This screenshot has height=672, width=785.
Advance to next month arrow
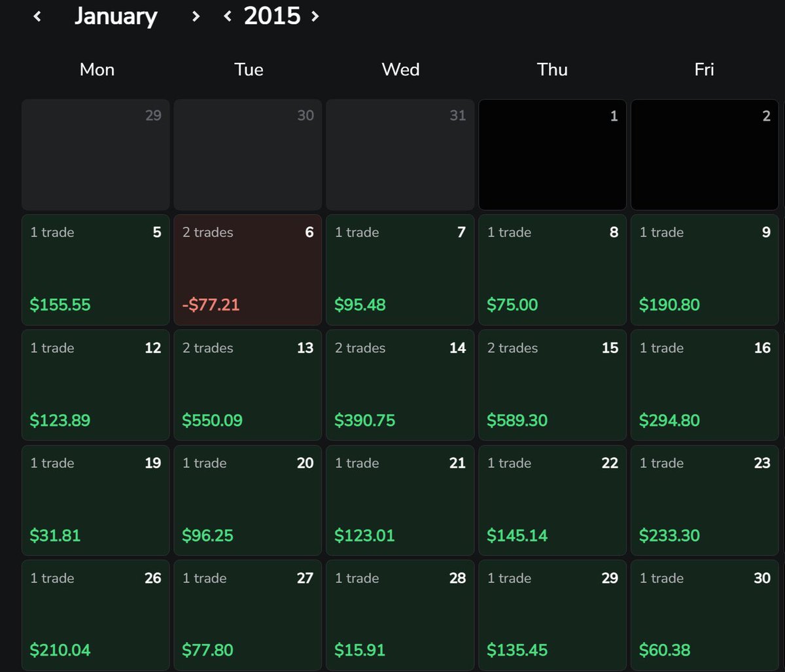pos(195,16)
